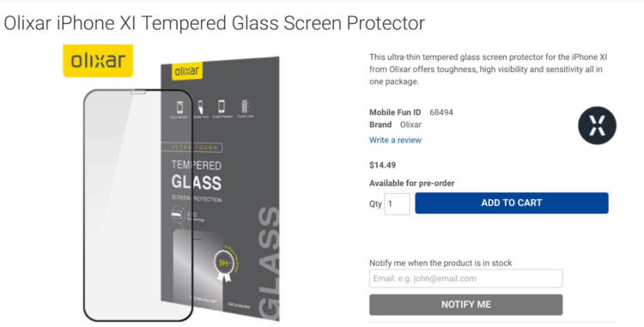The width and height of the screenshot is (644, 327).
Task: Click the glass screen protector image
Action: pos(138,205)
